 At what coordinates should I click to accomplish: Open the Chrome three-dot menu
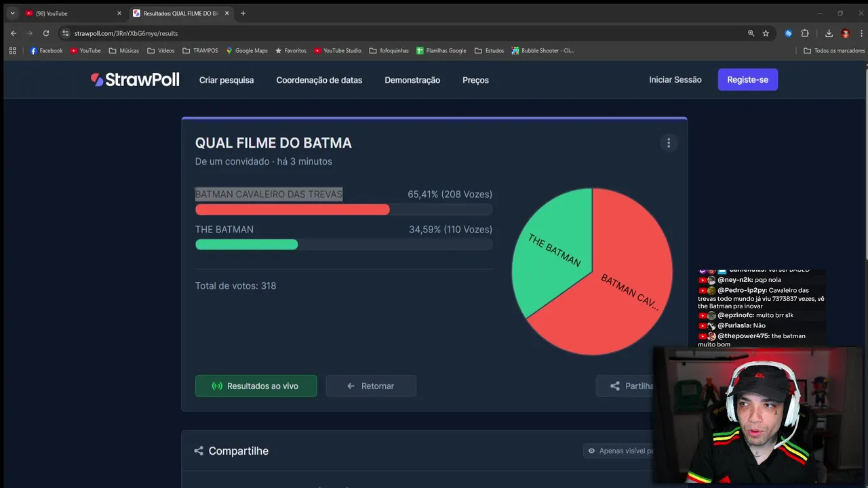coord(860,33)
